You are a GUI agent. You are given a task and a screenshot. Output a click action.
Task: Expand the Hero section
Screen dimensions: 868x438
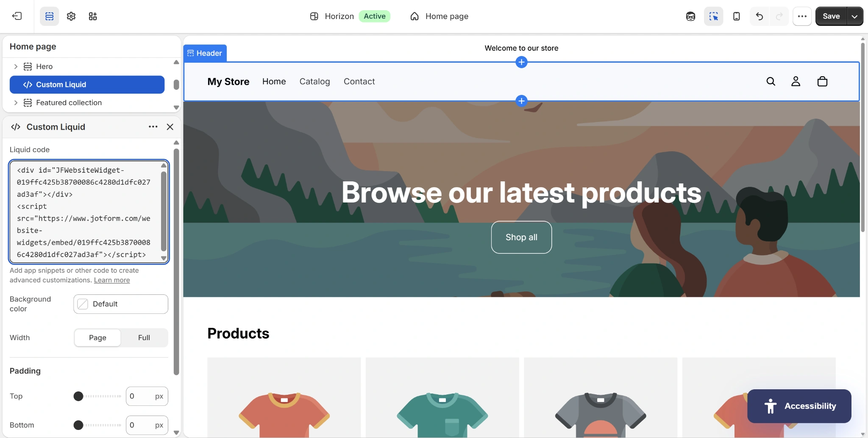(x=16, y=67)
